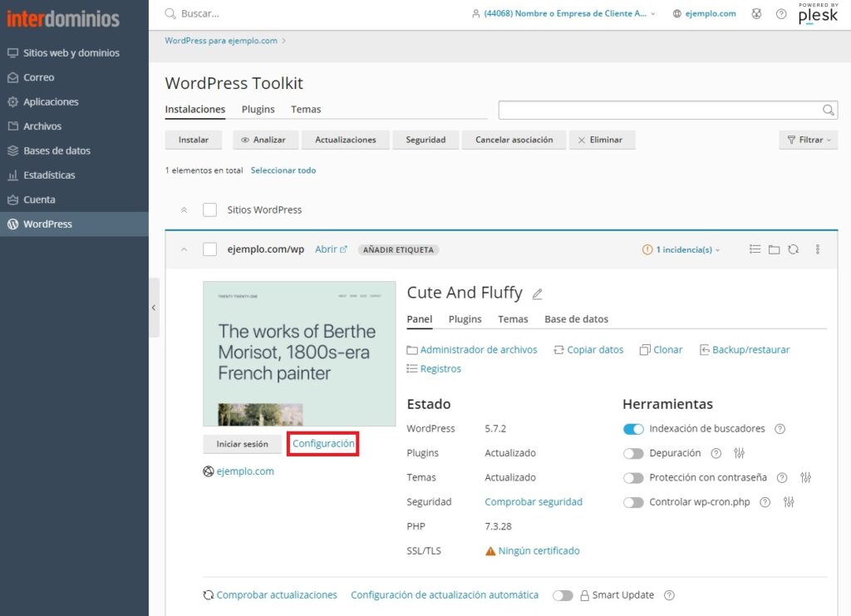Collapse the left sidebar with arrow handle

154,308
